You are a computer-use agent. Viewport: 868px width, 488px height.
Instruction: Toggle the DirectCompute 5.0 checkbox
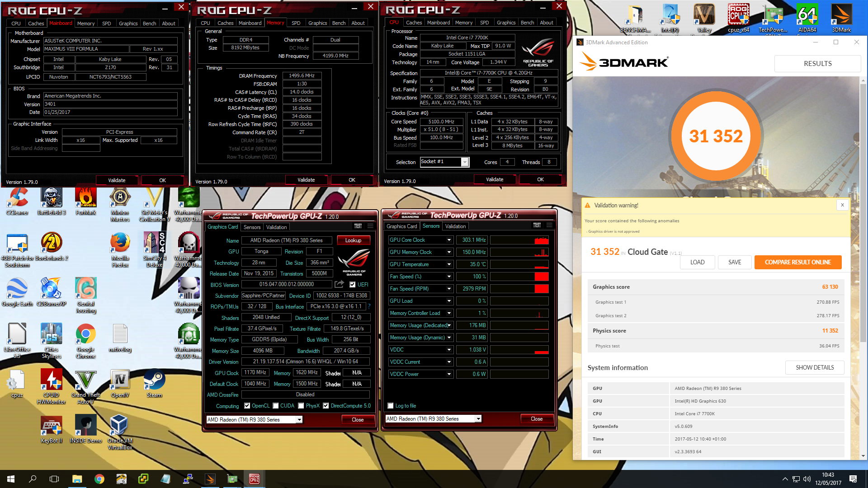[x=325, y=406]
